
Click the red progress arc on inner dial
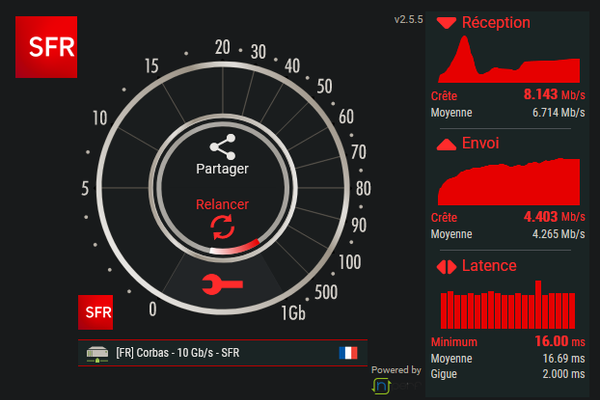pyautogui.click(x=235, y=248)
